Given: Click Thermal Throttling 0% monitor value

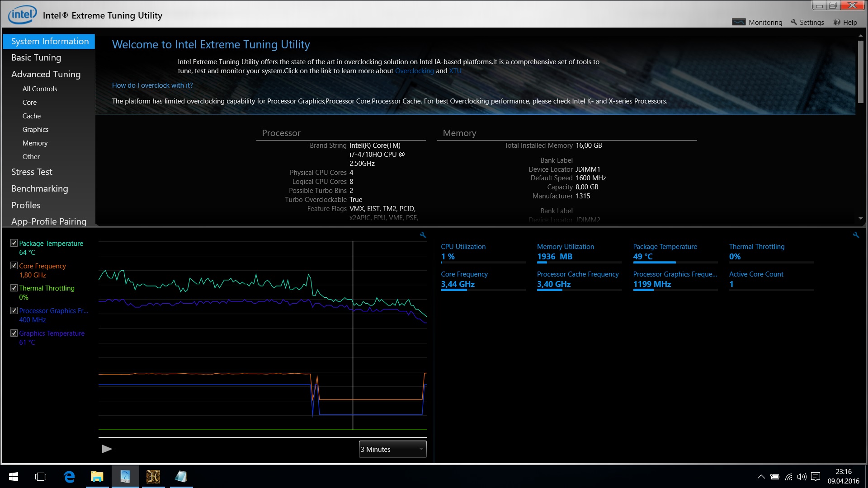Looking at the screenshot, I should tap(735, 257).
